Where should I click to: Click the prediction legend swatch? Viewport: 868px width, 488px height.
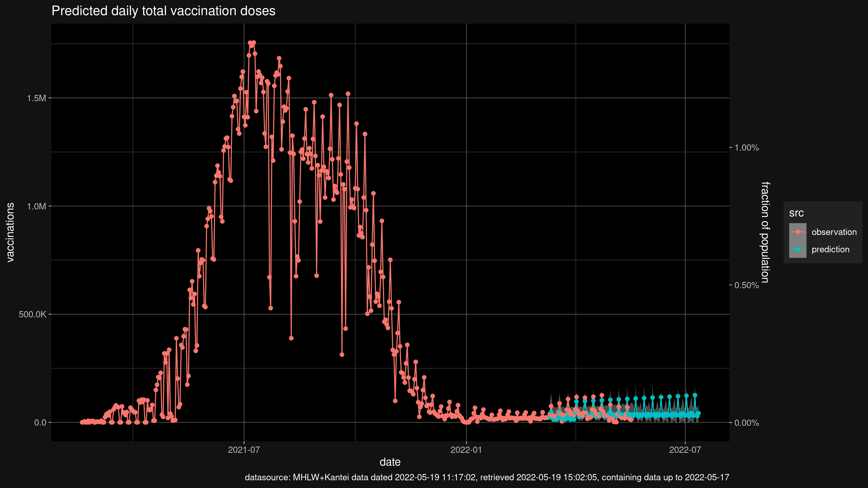coord(798,249)
